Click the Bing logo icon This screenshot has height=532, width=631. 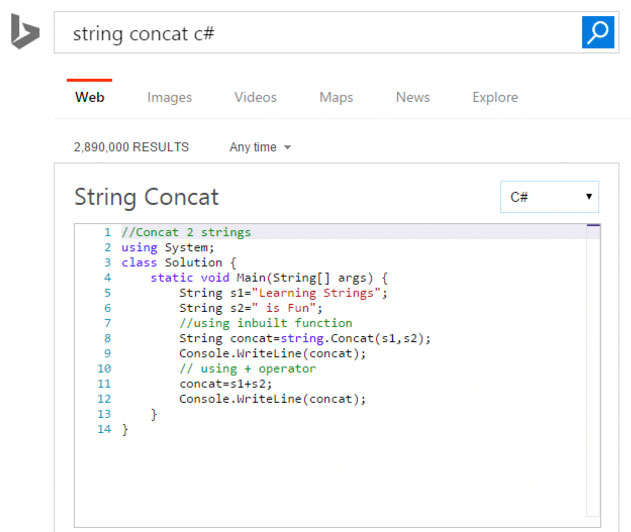pyautogui.click(x=25, y=31)
